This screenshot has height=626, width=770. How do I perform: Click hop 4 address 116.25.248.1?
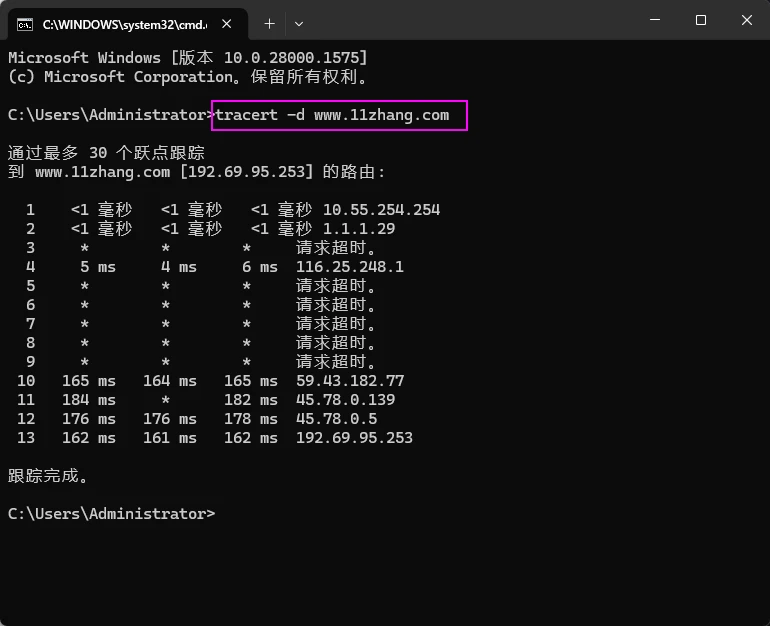350,267
